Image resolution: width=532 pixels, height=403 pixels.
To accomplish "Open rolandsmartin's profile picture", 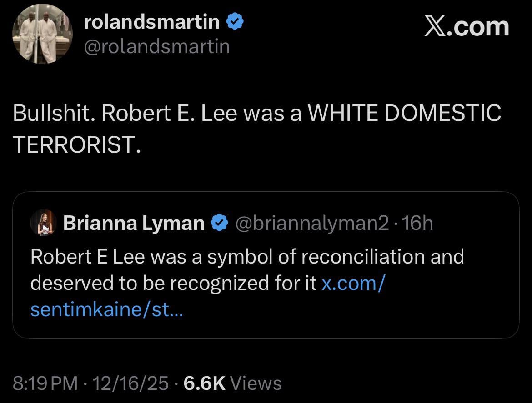I will coord(42,34).
